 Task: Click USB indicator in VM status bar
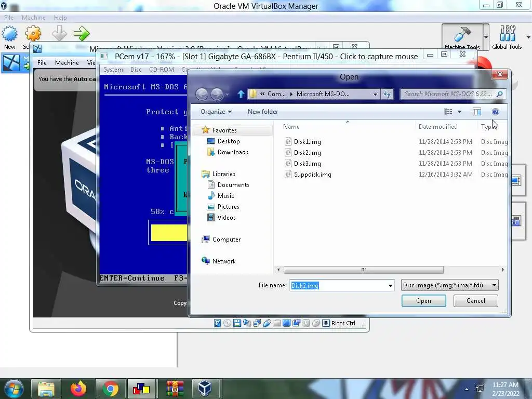point(267,323)
